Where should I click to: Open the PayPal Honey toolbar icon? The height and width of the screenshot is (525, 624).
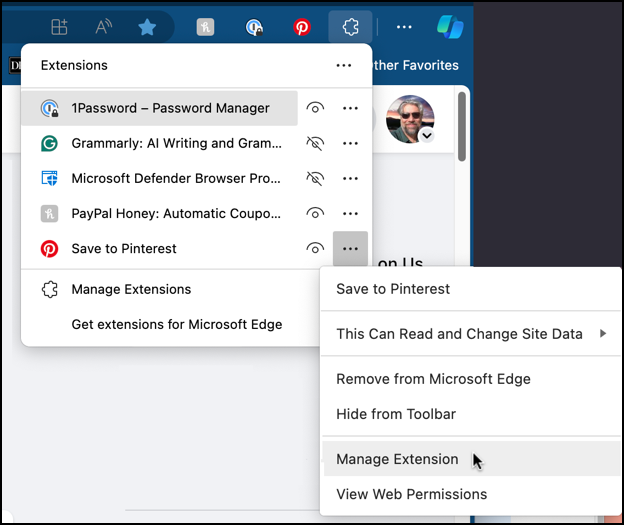pyautogui.click(x=205, y=27)
